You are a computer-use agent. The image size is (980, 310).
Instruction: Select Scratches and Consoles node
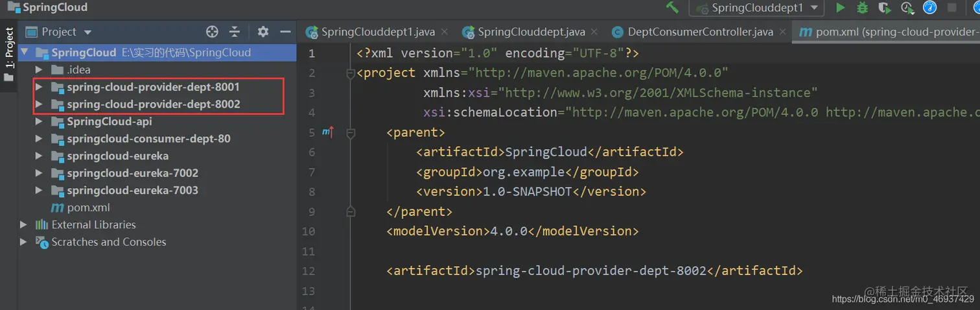click(x=109, y=242)
